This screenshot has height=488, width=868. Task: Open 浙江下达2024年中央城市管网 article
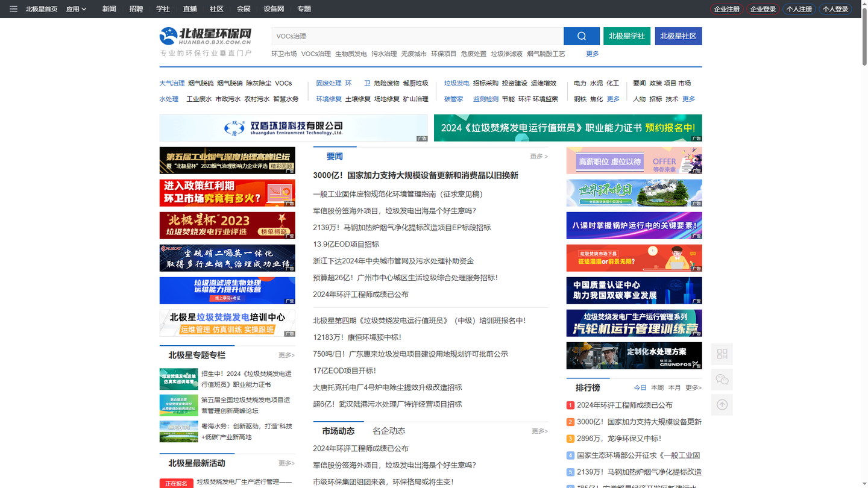coord(393,261)
